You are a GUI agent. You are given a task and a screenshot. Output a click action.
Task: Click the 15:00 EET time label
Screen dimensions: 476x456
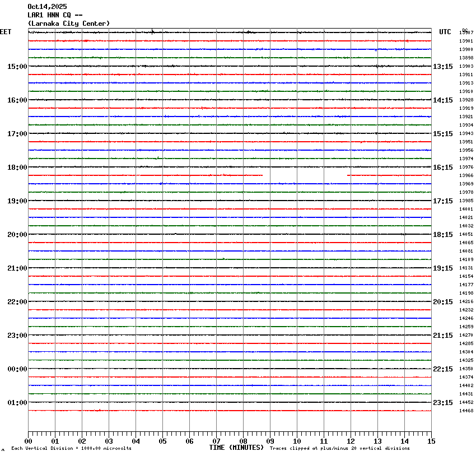[x=17, y=67]
